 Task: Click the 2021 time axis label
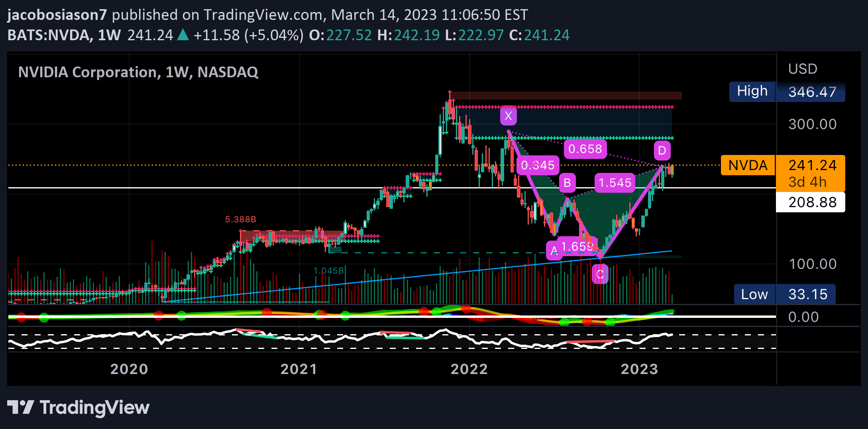tap(299, 369)
